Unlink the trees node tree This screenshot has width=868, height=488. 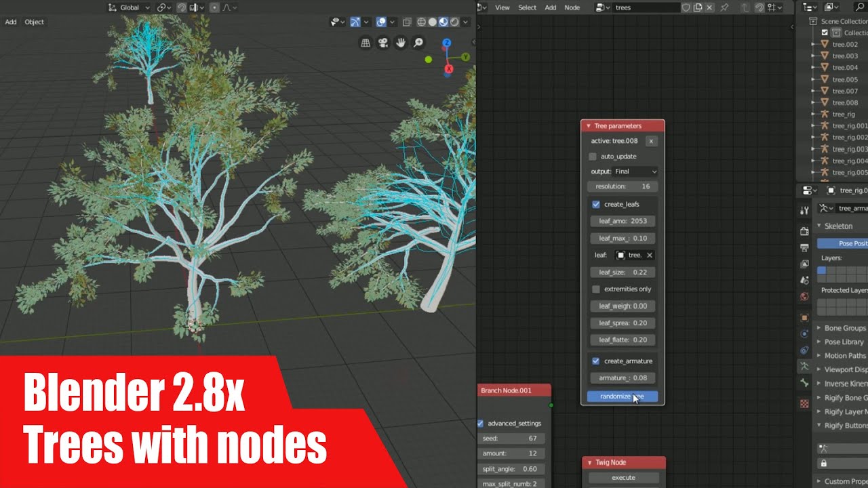coord(709,7)
